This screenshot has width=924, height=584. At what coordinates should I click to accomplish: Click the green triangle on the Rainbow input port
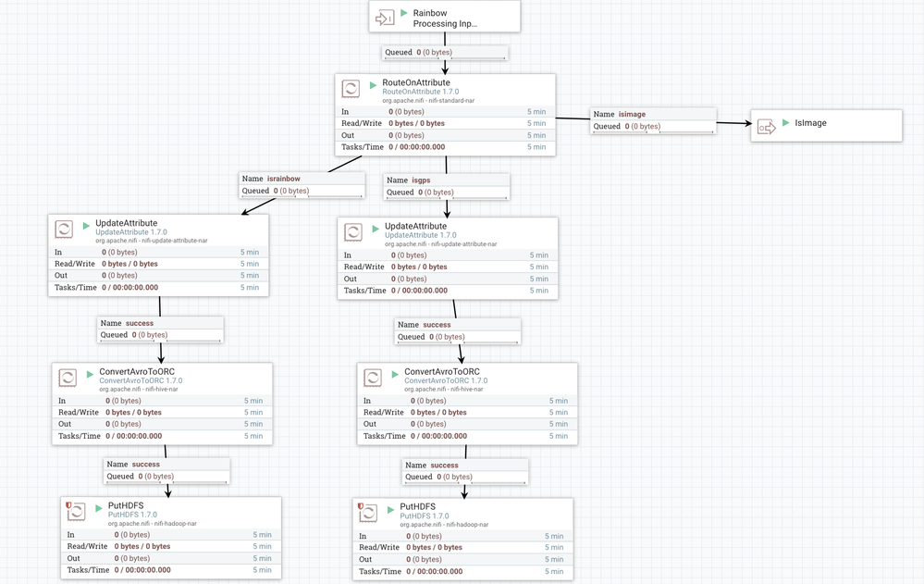(x=402, y=13)
